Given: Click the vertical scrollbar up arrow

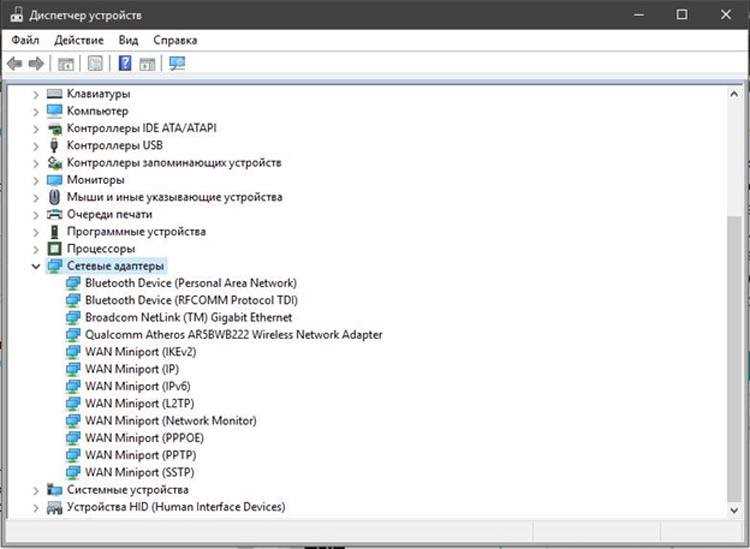Looking at the screenshot, I should click(734, 94).
